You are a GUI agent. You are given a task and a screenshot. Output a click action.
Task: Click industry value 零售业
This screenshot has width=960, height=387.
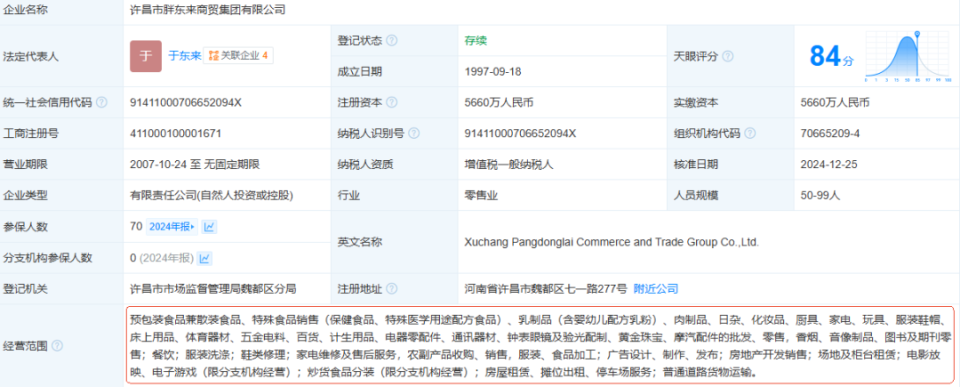click(x=481, y=195)
